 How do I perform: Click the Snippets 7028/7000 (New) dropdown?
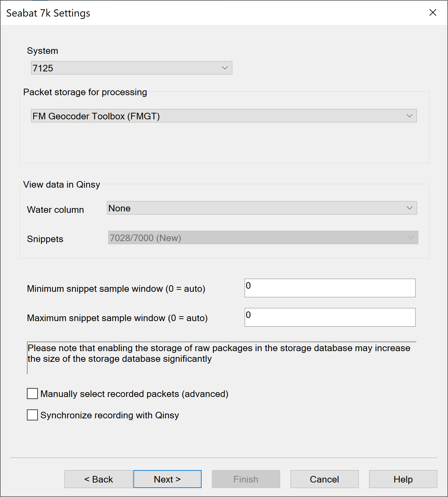263,238
